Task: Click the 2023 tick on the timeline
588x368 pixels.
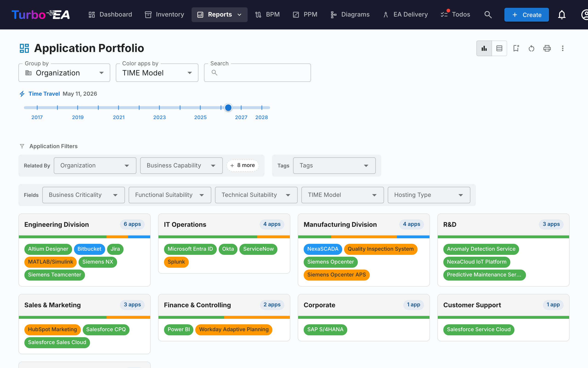Action: [x=159, y=108]
